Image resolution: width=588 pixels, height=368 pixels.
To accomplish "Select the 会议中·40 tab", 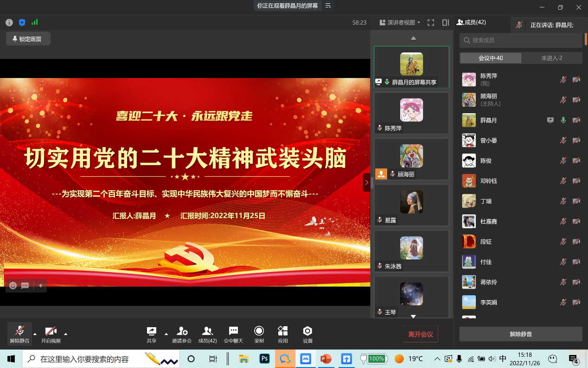I will pyautogui.click(x=491, y=58).
